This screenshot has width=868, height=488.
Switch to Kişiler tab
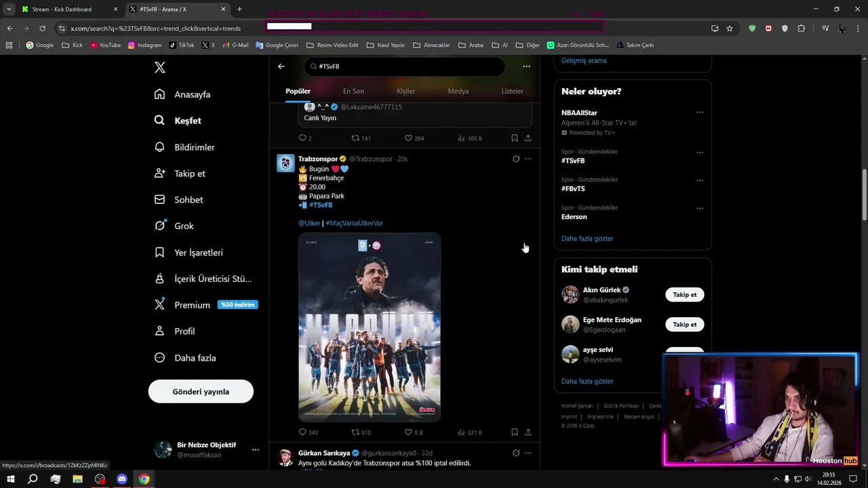tap(406, 91)
